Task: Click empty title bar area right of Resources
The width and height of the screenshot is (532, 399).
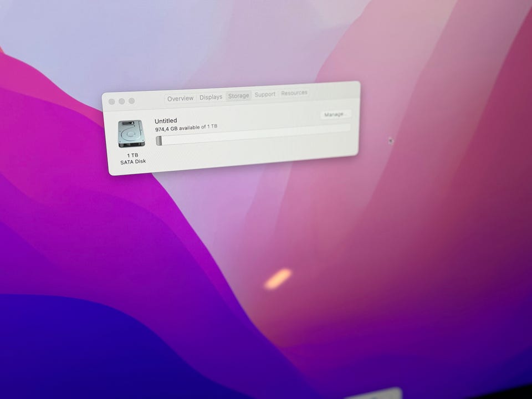Action: (x=332, y=91)
